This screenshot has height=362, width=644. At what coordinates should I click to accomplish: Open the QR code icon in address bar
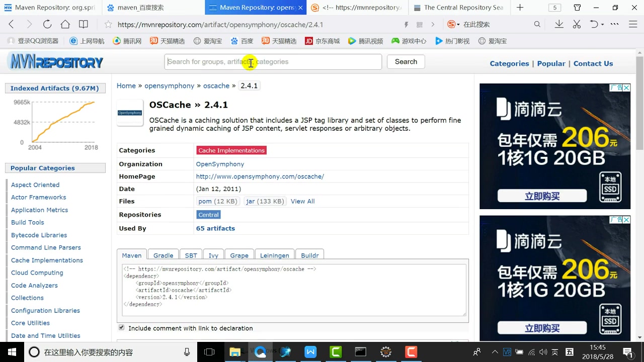point(420,24)
